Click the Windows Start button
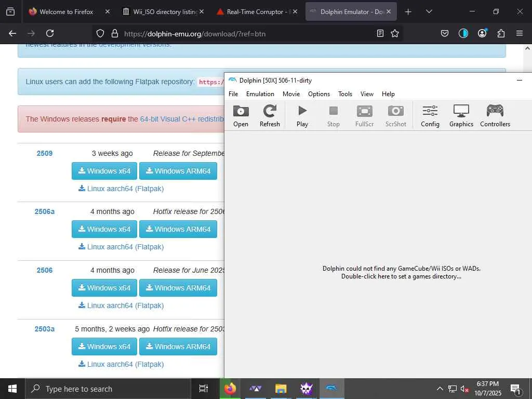This screenshot has height=399, width=532. click(12, 389)
